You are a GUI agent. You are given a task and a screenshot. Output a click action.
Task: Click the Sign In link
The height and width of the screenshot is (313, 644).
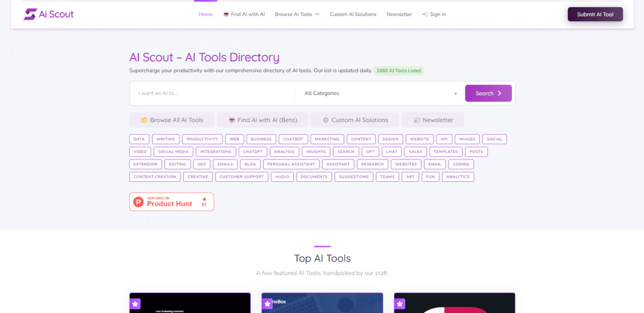coord(434,14)
